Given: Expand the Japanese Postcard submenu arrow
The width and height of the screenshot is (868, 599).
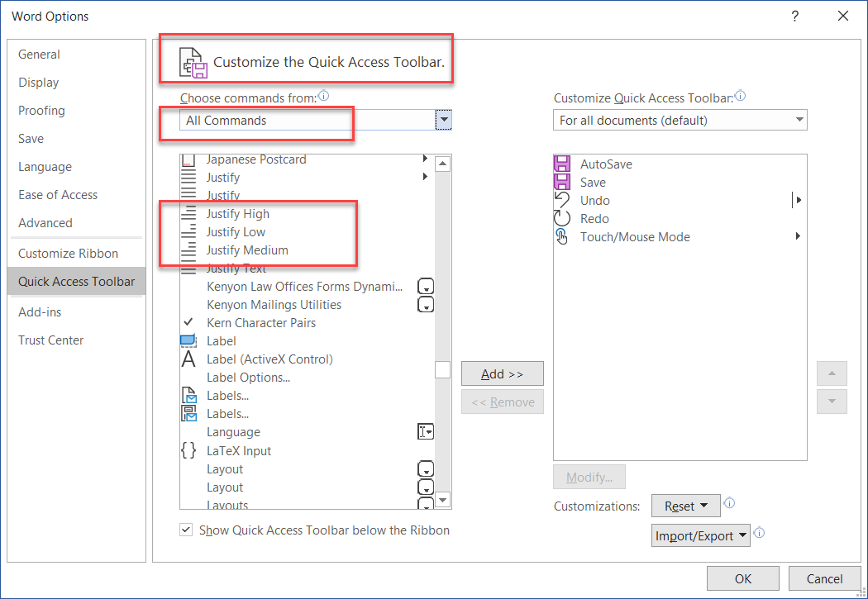Looking at the screenshot, I should pos(425,159).
